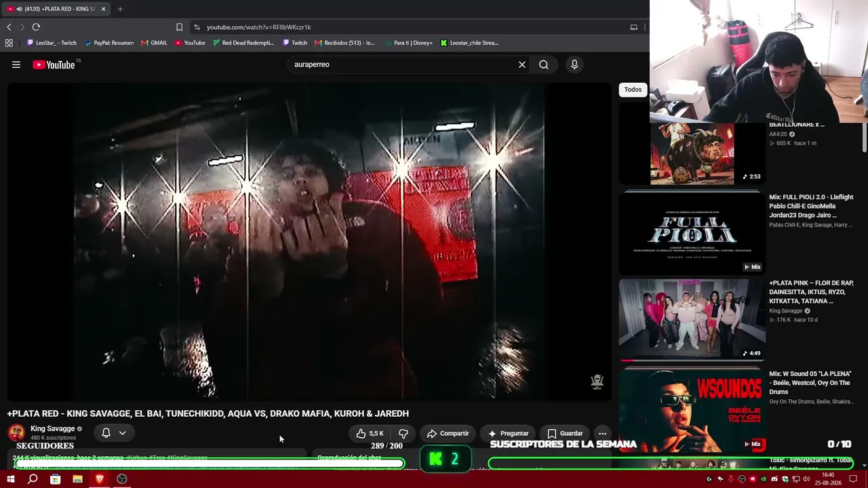Reload the current page
This screenshot has width=868, height=488.
point(36,27)
